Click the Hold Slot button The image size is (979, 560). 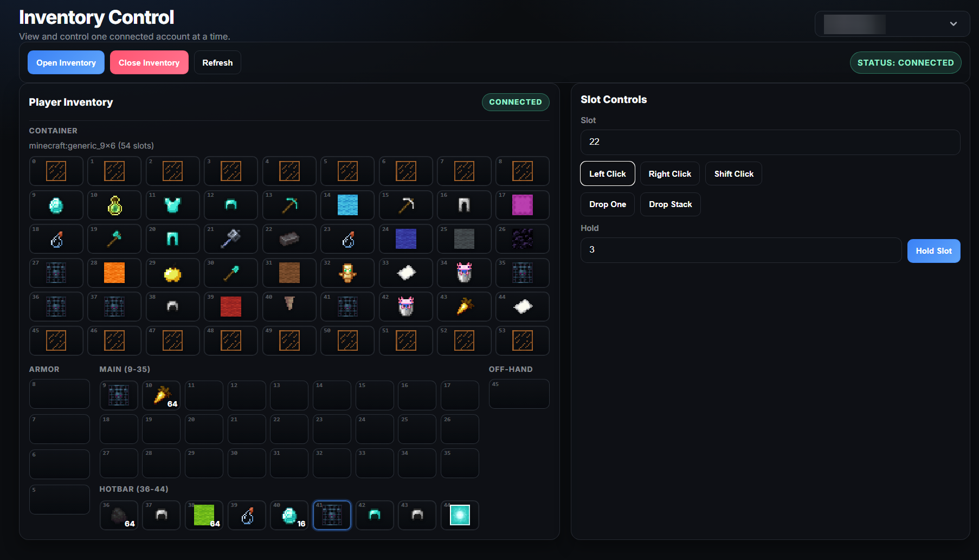[934, 251]
